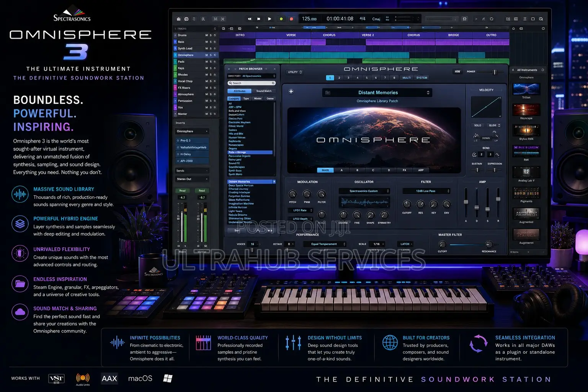The width and height of the screenshot is (588, 392).
Task: Open the Spectrasonics Custom oscillator dropdown
Action: (x=364, y=191)
